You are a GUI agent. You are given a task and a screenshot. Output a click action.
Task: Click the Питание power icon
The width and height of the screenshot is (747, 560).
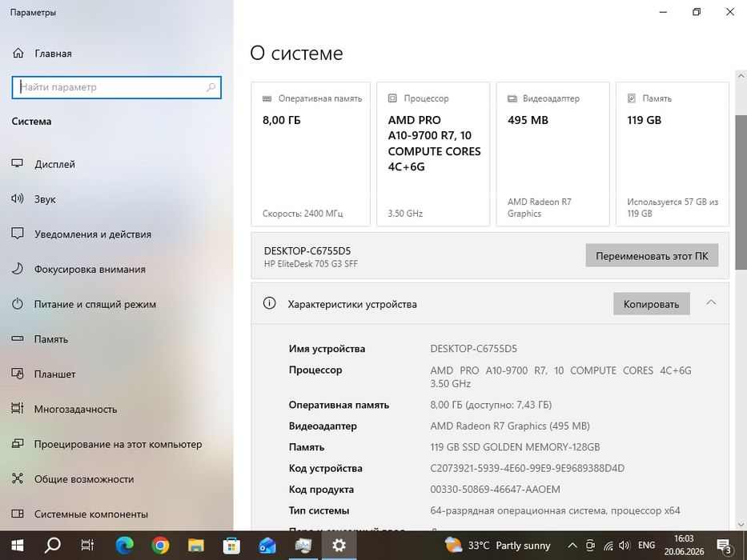pos(17,304)
